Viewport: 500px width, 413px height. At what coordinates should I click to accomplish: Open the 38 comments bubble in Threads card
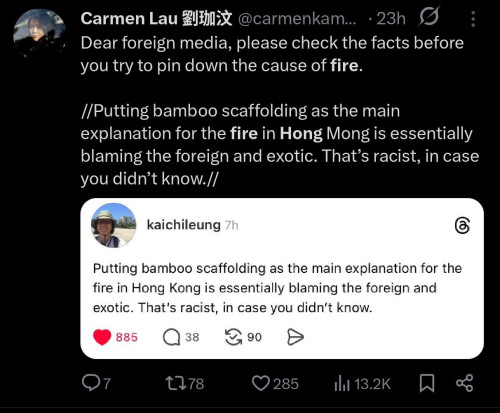pos(181,337)
